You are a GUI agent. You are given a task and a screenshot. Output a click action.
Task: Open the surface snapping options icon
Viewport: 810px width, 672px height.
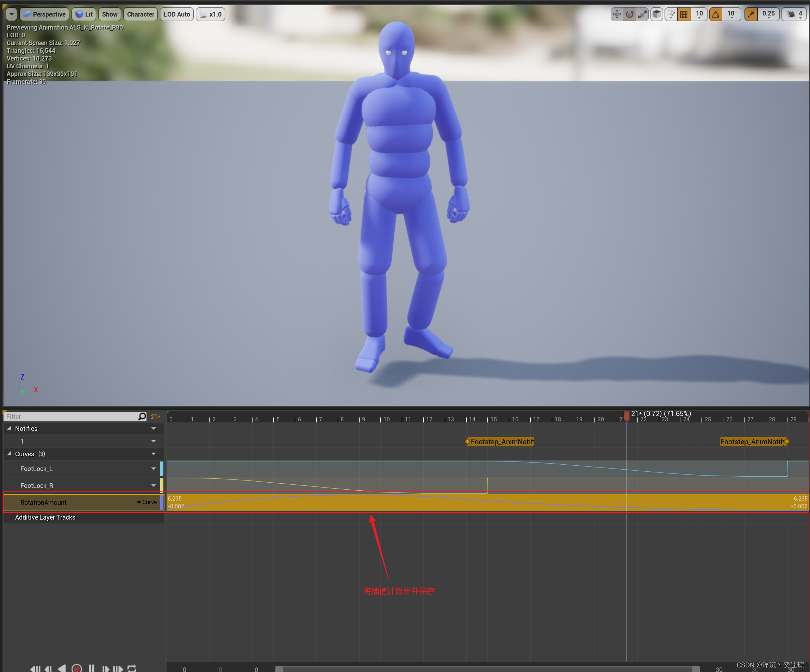click(x=671, y=14)
